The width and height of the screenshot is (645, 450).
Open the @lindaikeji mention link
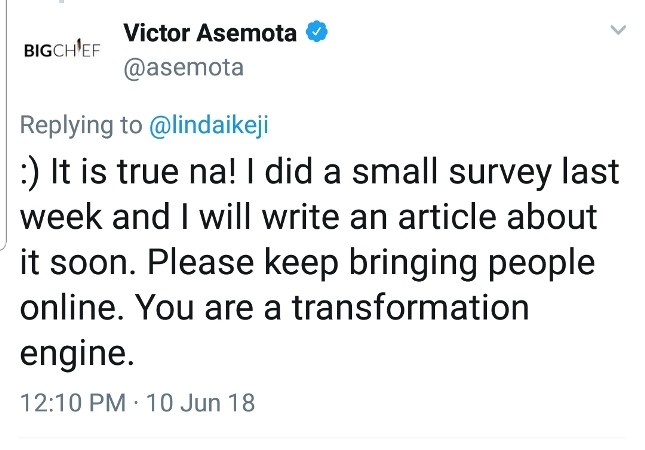(x=209, y=125)
